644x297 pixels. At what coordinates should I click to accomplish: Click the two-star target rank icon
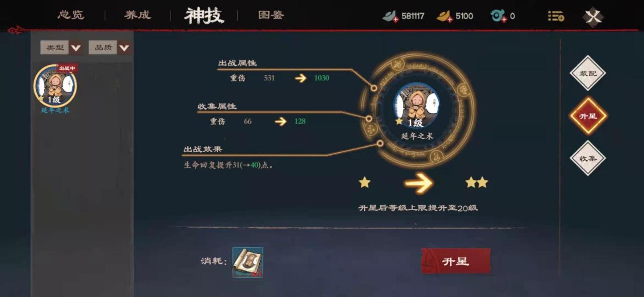[x=476, y=182]
